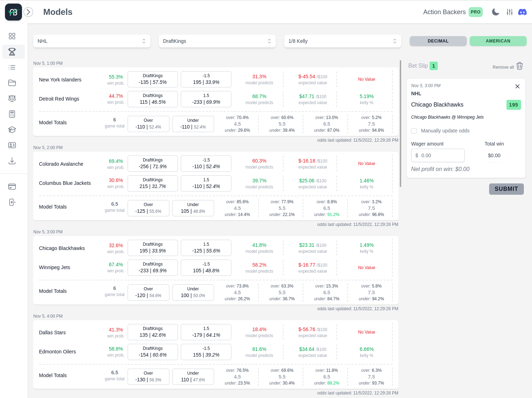532x398 pixels.
Task: Click the PRO badge
Action: [476, 12]
